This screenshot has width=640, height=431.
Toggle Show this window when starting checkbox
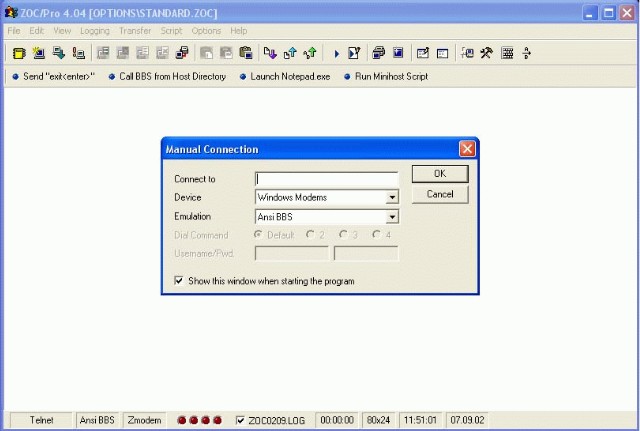pos(179,281)
